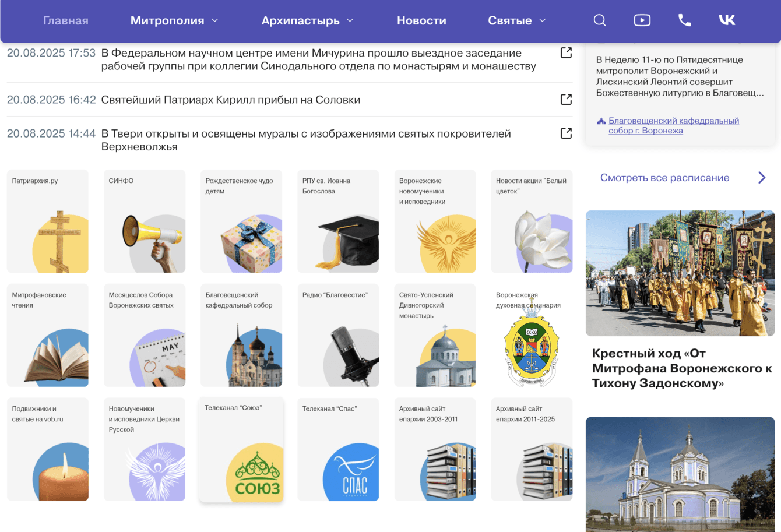Screen dimensions: 781x532
Task: Open the Телеканал “Спас” tile
Action: [338, 449]
